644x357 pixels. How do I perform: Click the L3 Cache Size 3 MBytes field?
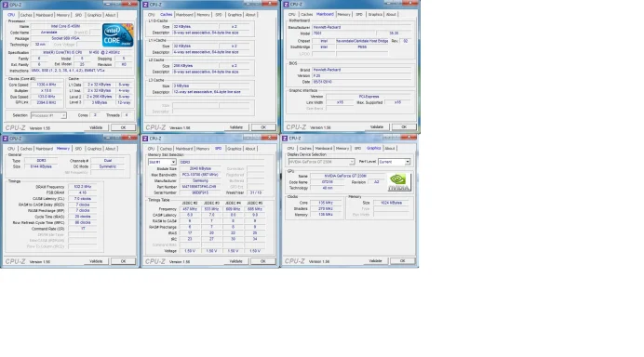pyautogui.click(x=195, y=86)
